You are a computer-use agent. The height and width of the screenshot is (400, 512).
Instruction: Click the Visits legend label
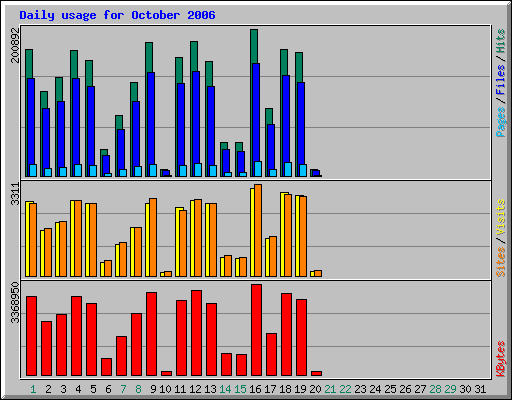click(500, 217)
